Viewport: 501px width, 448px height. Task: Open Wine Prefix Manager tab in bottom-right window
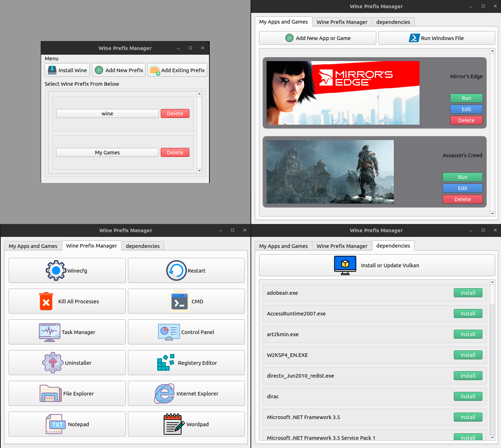[x=342, y=246]
